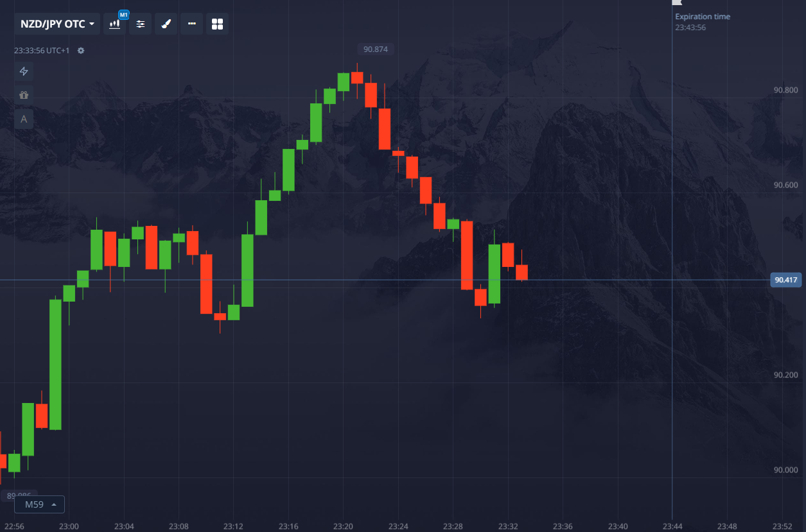Click the Expiration time label text
806x532 pixels.
pyautogui.click(x=703, y=17)
